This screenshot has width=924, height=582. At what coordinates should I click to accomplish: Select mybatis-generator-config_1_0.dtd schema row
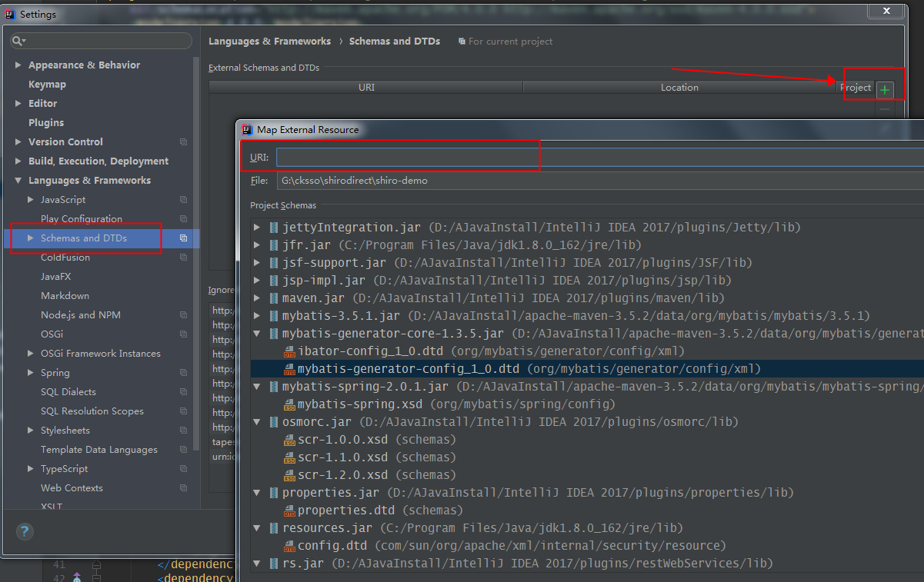click(x=588, y=369)
